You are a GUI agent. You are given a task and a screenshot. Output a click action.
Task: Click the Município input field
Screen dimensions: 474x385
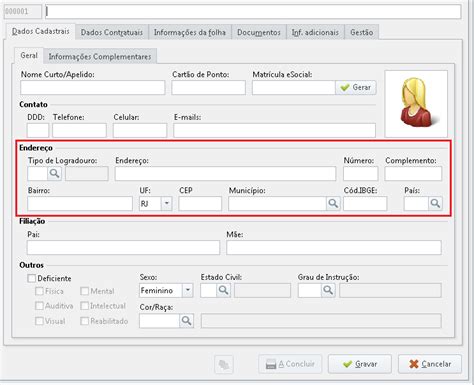[277, 203]
